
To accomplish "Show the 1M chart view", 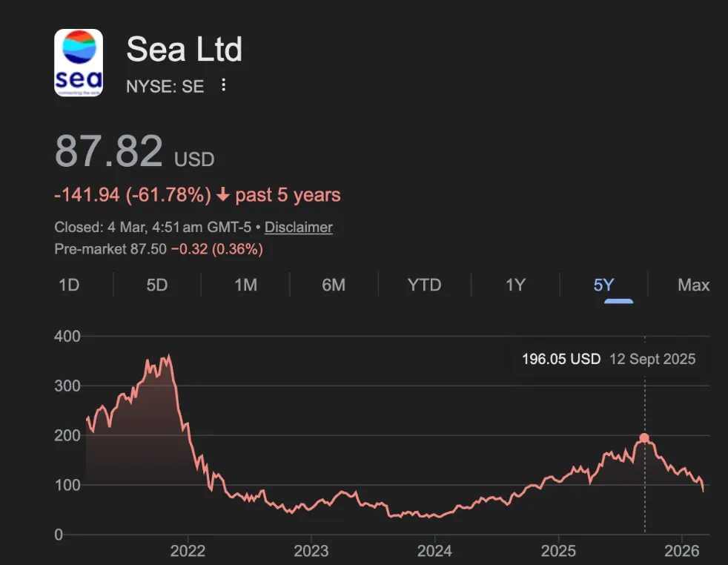I will pyautogui.click(x=245, y=285).
